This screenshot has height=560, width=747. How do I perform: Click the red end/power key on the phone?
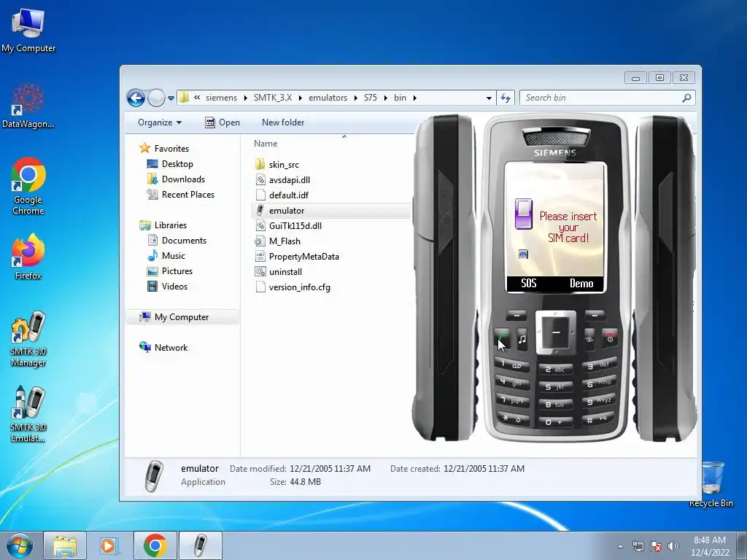tap(609, 338)
